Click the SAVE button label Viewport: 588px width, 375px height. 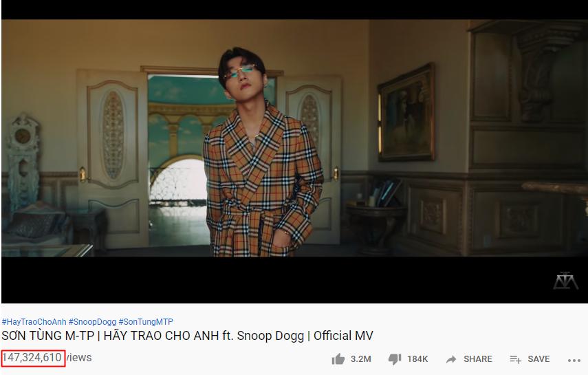point(538,359)
